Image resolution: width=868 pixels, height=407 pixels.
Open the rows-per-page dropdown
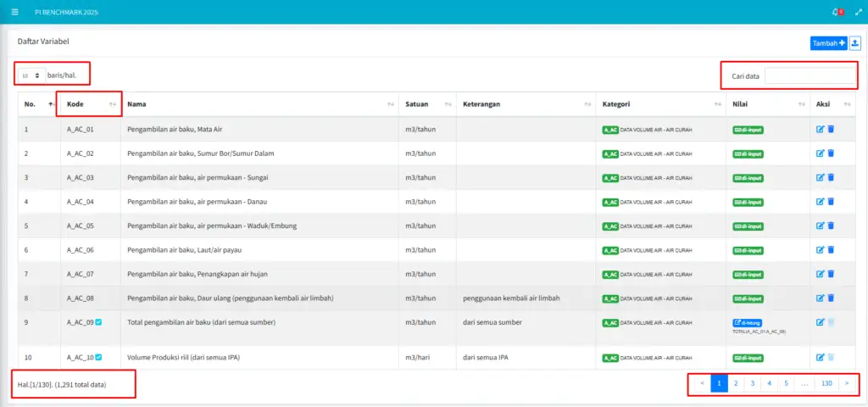point(31,75)
